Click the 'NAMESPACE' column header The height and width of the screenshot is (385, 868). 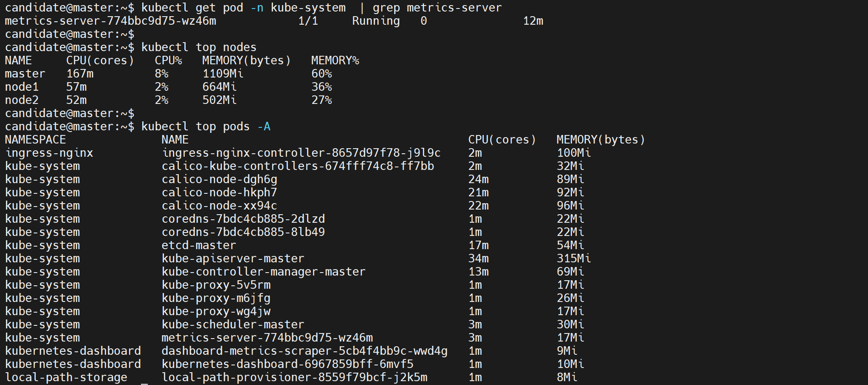pyautogui.click(x=35, y=140)
